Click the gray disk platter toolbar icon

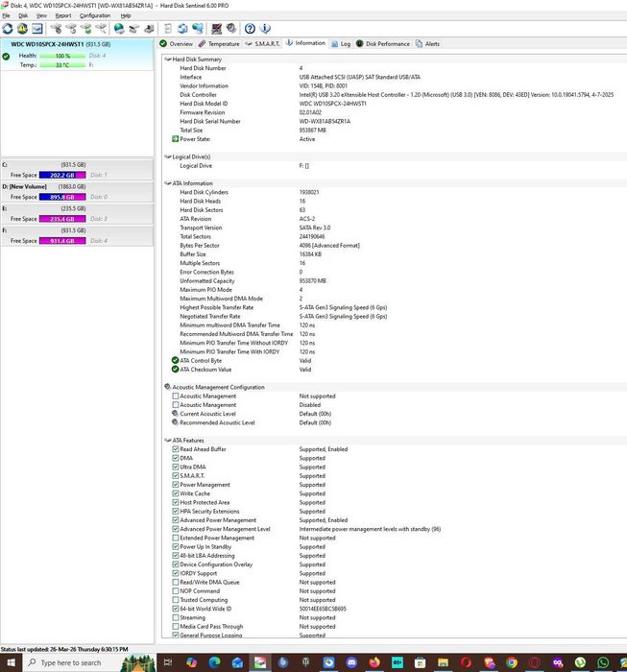tap(231, 29)
